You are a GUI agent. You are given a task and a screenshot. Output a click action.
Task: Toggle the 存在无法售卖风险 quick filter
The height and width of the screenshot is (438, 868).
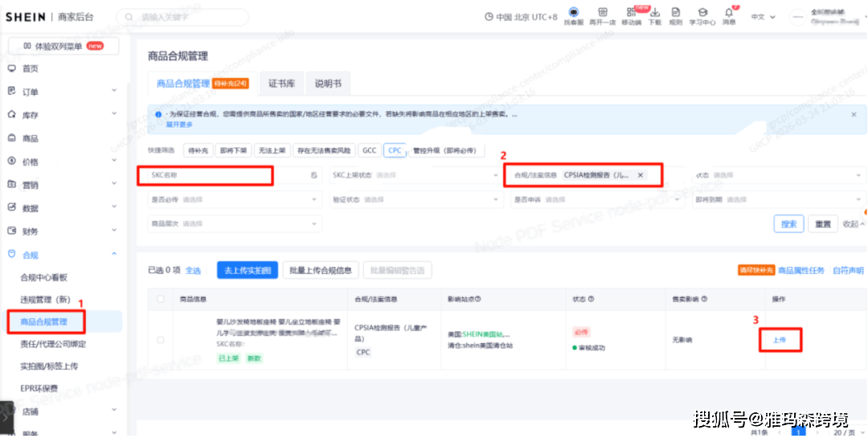[324, 150]
